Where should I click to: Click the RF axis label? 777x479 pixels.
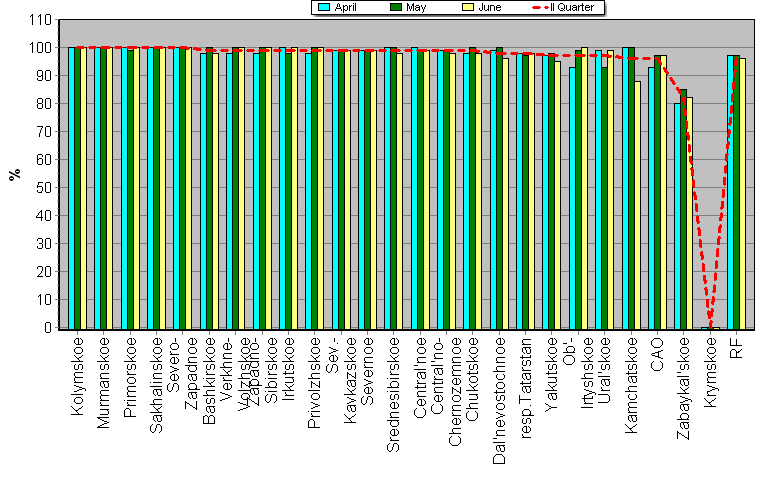[x=736, y=347]
